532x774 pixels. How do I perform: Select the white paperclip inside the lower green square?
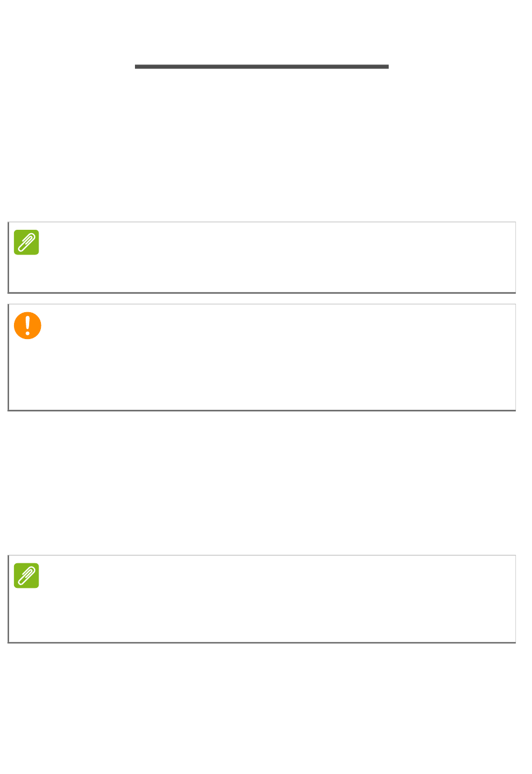click(x=26, y=576)
